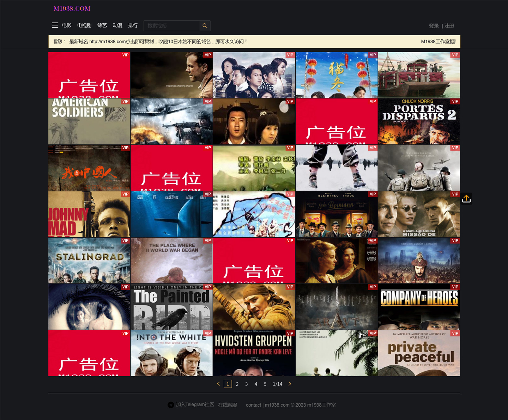Click the contact footer link

tap(254, 405)
